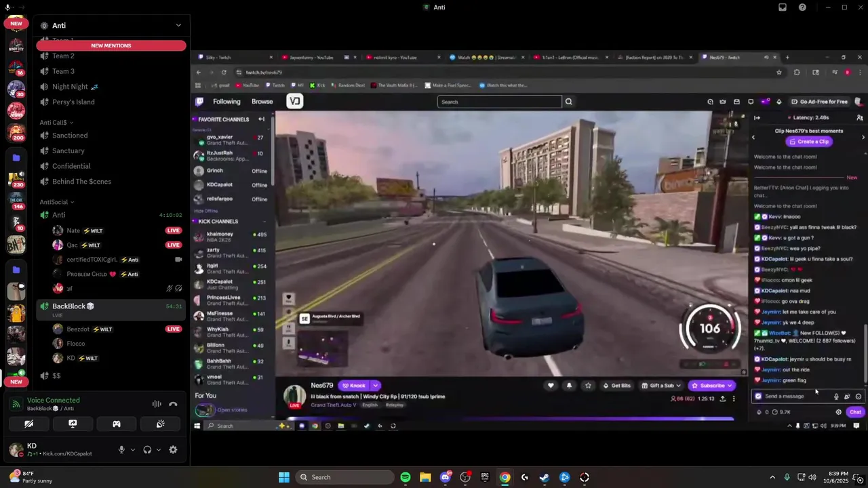Open Persy's Island voice channel

click(111, 102)
